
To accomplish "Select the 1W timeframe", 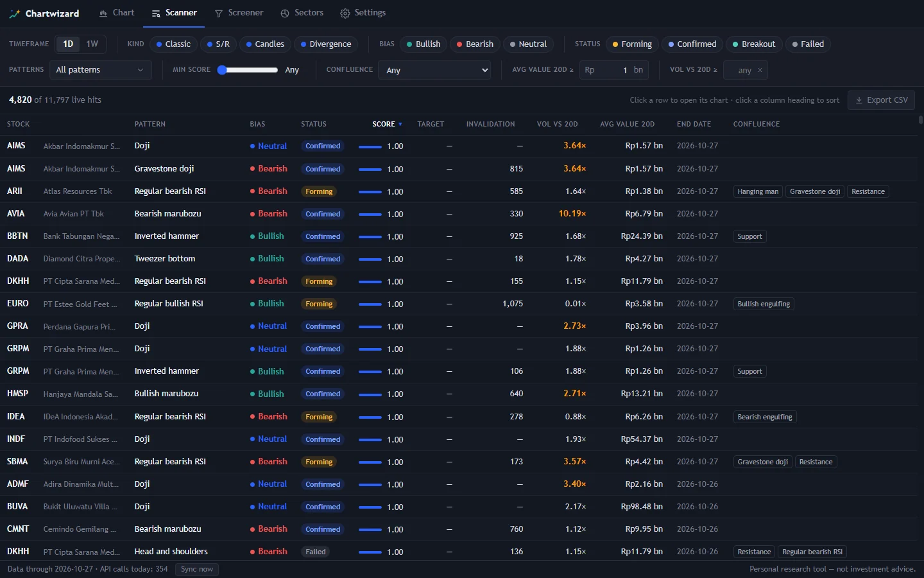I will (92, 44).
